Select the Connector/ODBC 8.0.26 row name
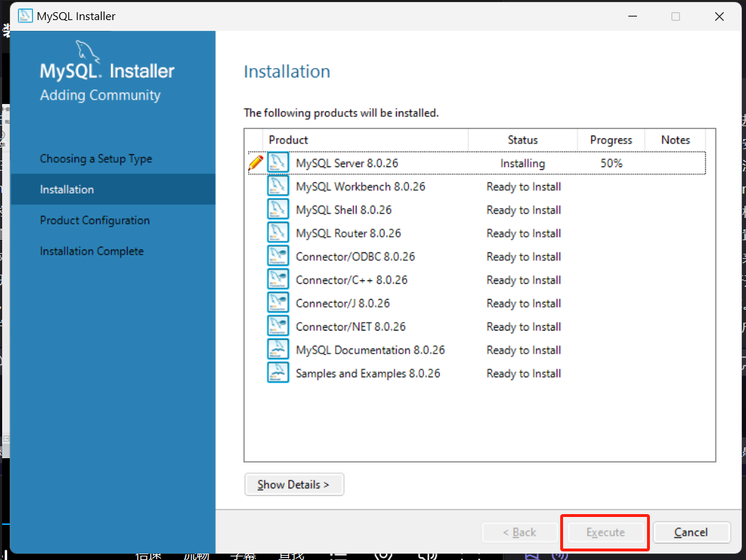Viewport: 746px width, 560px height. click(x=355, y=257)
